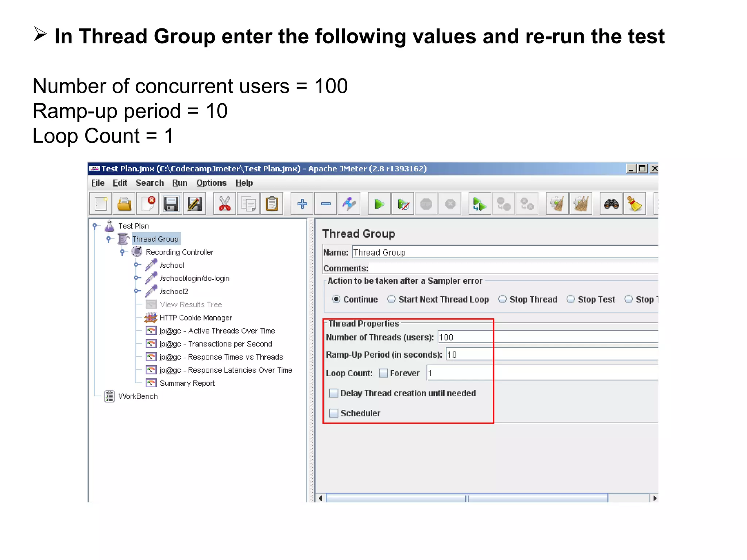Click the Number of Threads field
Viewport: 747px width, 560px height.
[x=548, y=337]
